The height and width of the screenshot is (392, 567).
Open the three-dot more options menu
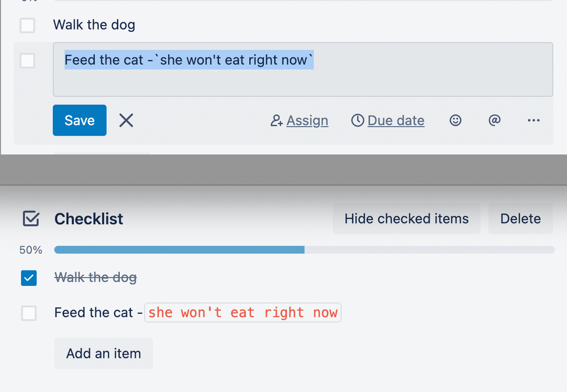(534, 120)
